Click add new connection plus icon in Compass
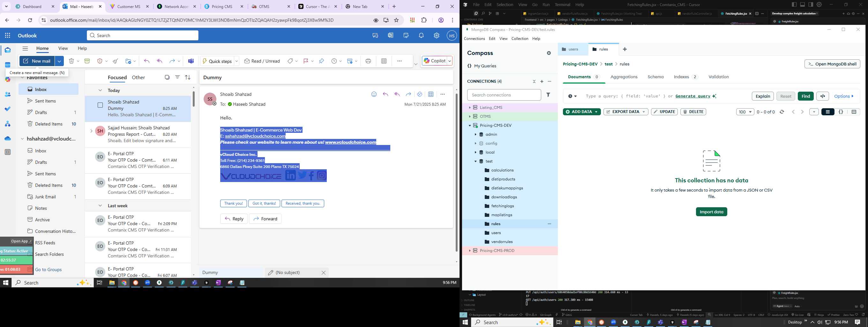This screenshot has width=868, height=327. click(x=542, y=81)
